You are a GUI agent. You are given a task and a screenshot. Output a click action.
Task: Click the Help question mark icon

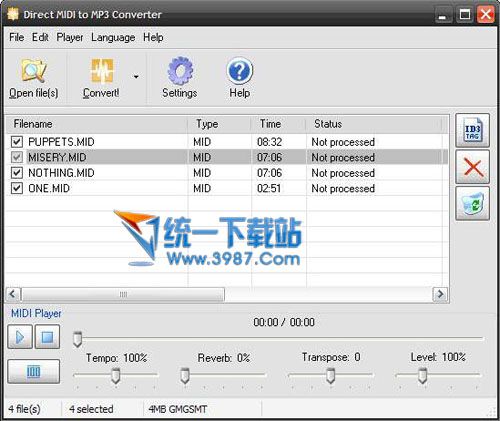coord(239,71)
